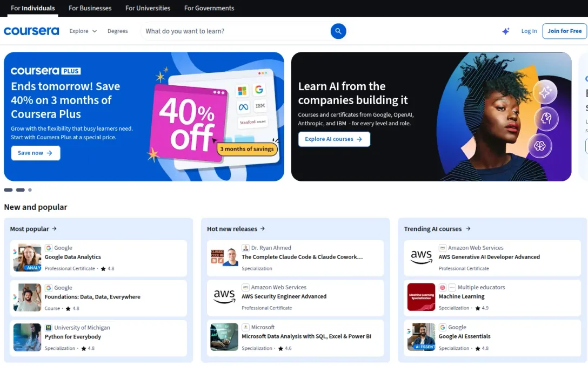Viewport: 588px width, 366px height.
Task: Open the For Individuals tab
Action: click(x=32, y=8)
